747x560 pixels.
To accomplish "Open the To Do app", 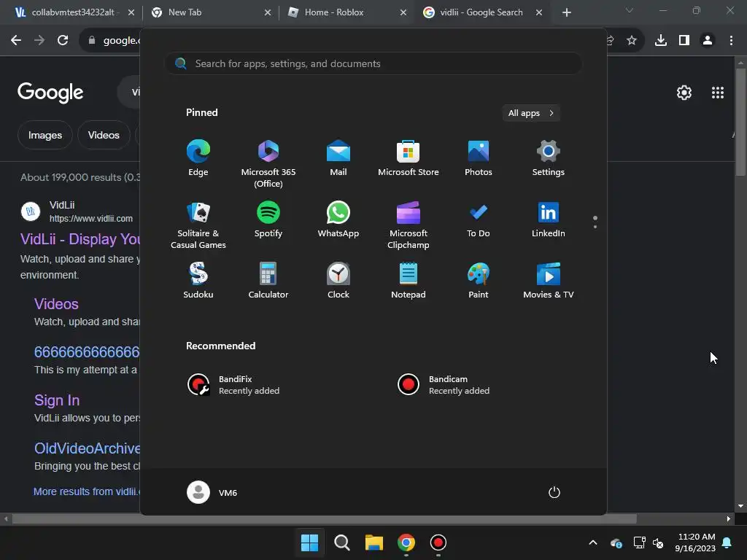I will pyautogui.click(x=479, y=219).
